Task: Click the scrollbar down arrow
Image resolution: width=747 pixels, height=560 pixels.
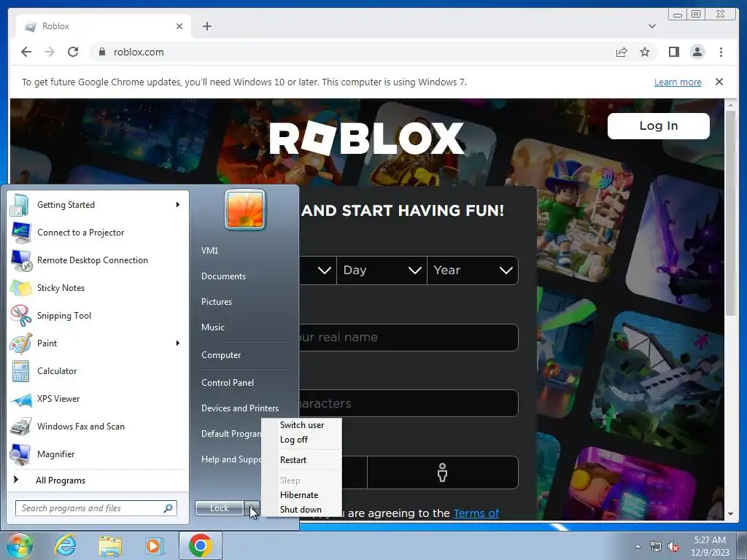Action: tap(730, 514)
